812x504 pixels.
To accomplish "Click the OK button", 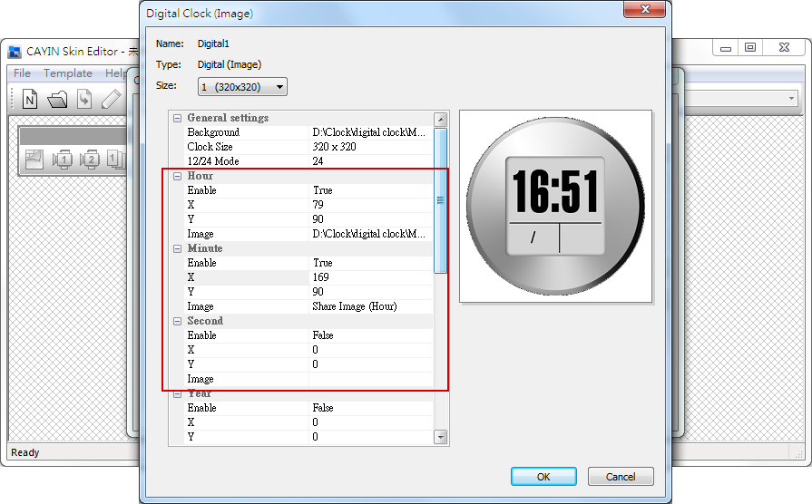I will [543, 477].
